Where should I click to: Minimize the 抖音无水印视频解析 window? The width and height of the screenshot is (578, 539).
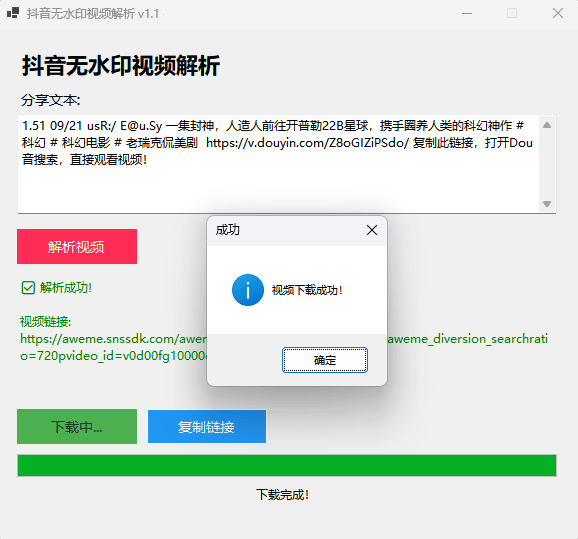coord(467,14)
